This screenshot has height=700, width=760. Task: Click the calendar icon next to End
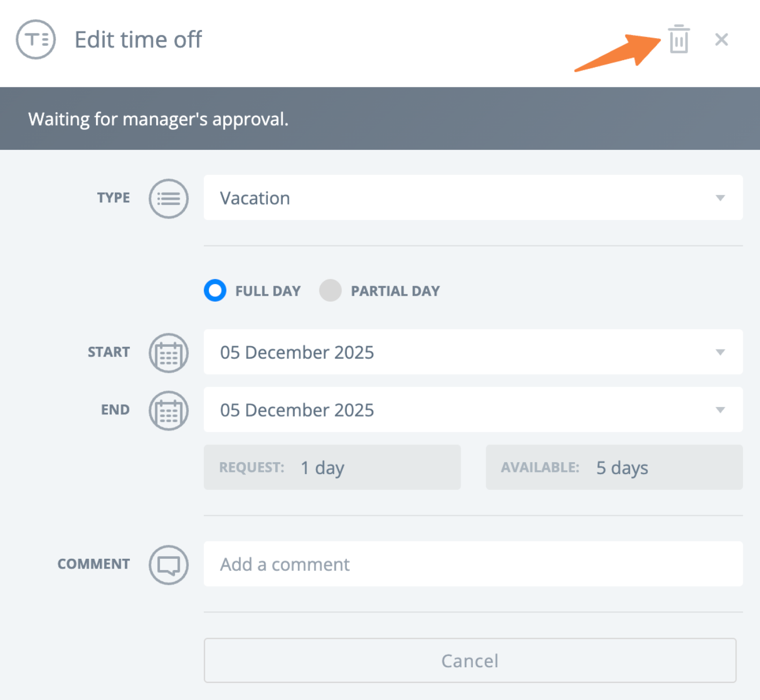tap(169, 411)
